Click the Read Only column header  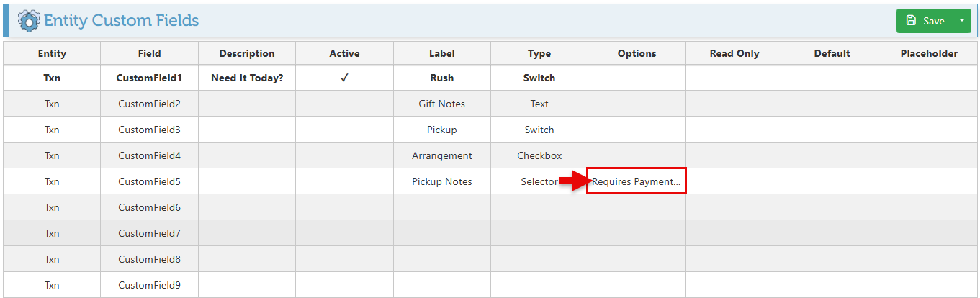tap(734, 53)
